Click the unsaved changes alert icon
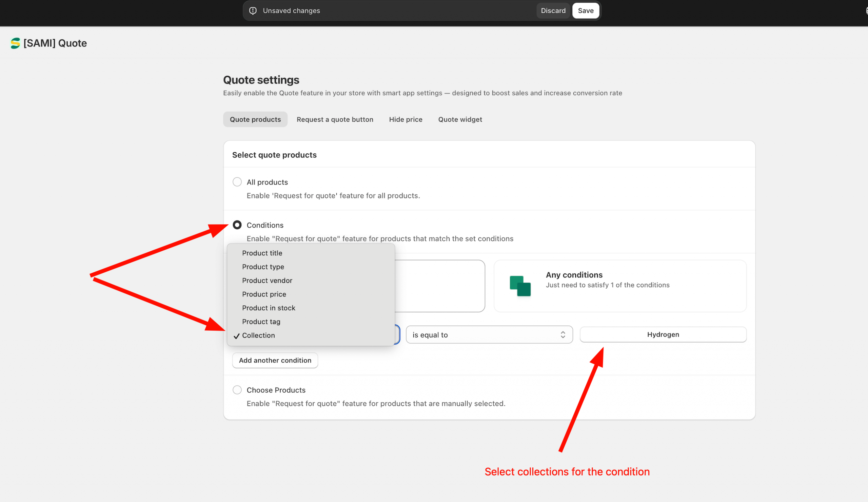Image resolution: width=868 pixels, height=502 pixels. 253,11
